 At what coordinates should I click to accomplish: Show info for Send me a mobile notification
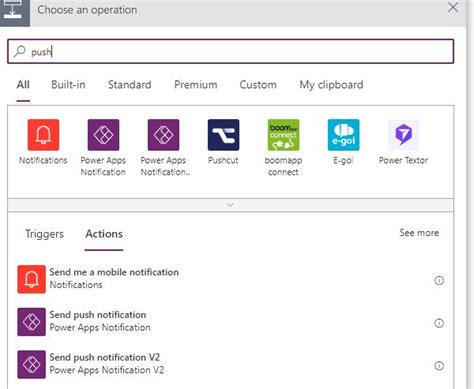point(439,280)
